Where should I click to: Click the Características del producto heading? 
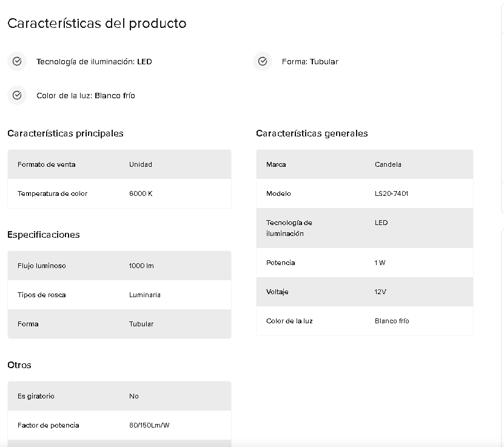click(97, 24)
